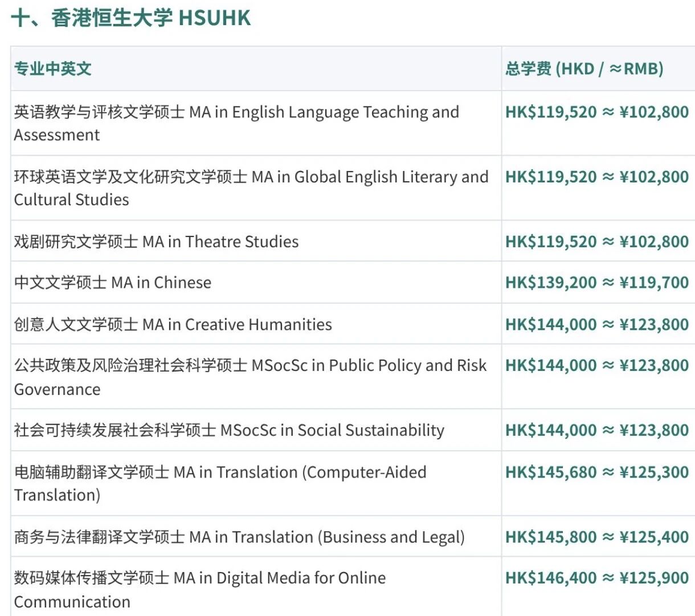Select the English Language Teaching and Assessment program
Viewport: 695px width, 616px height.
pyautogui.click(x=236, y=123)
